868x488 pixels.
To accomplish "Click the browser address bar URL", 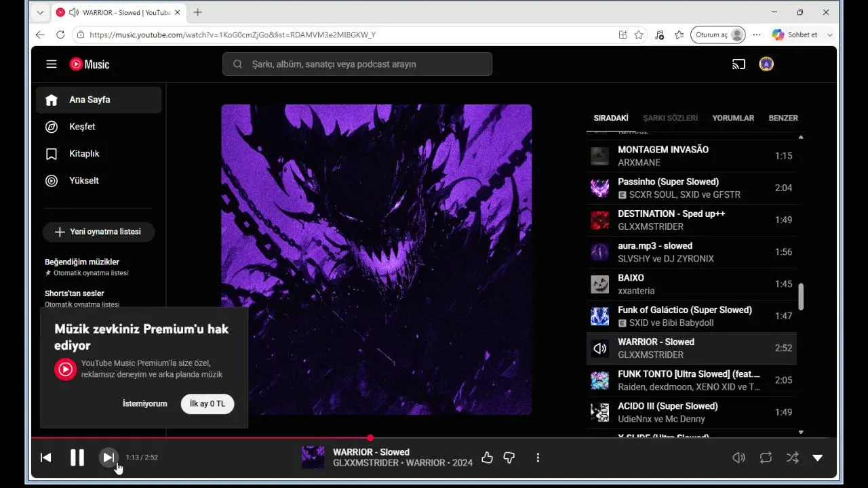I will pos(233,35).
